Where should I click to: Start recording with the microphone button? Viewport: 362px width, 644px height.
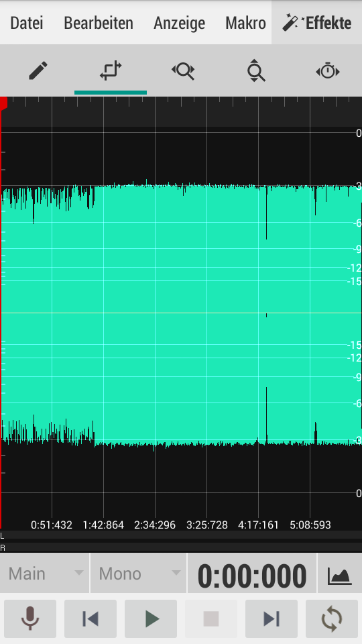tap(30, 619)
